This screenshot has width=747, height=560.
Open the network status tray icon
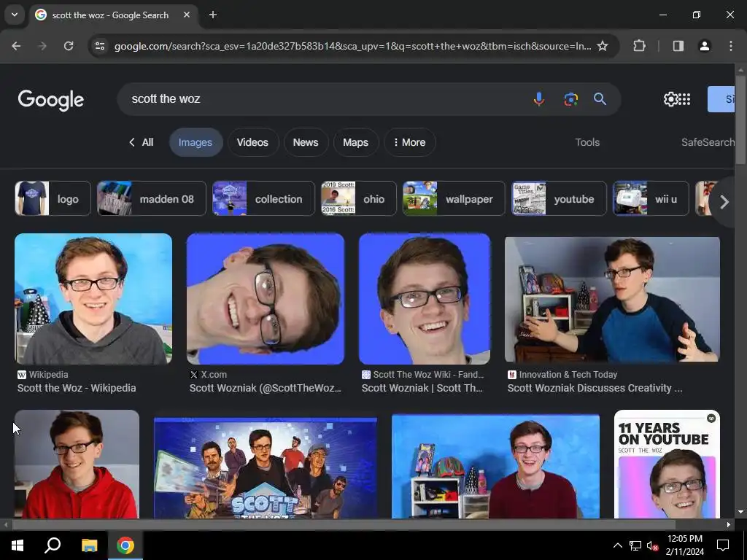(x=635, y=545)
